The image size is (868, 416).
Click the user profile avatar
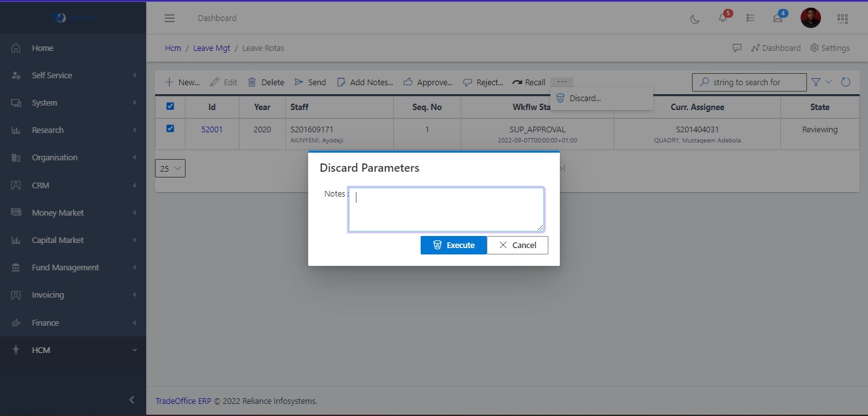[810, 18]
